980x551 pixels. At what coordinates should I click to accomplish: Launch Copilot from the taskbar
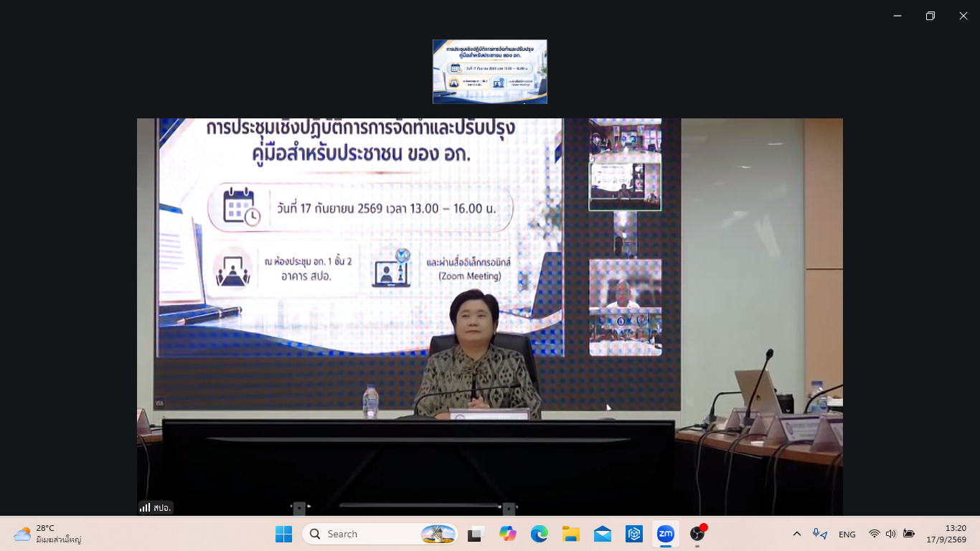(x=508, y=534)
